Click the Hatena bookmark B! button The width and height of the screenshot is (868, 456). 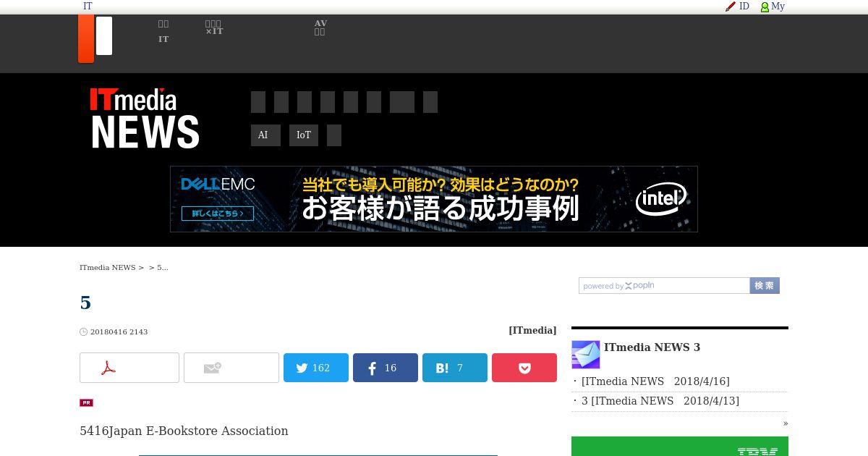click(x=455, y=368)
